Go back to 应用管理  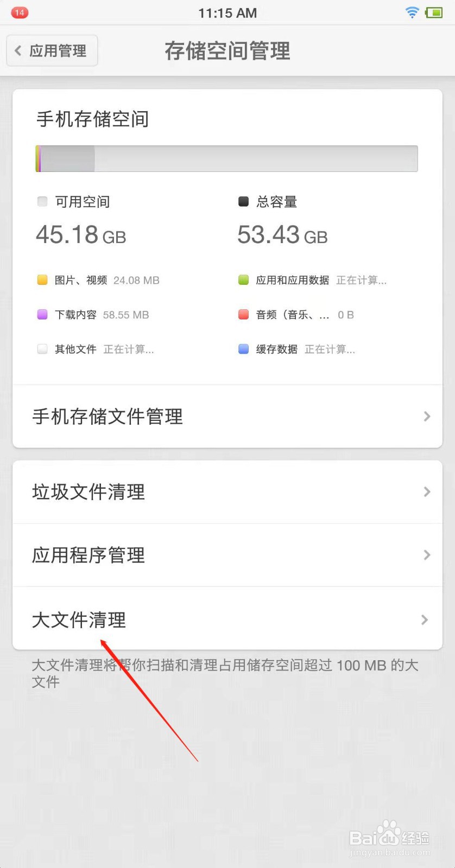[53, 51]
